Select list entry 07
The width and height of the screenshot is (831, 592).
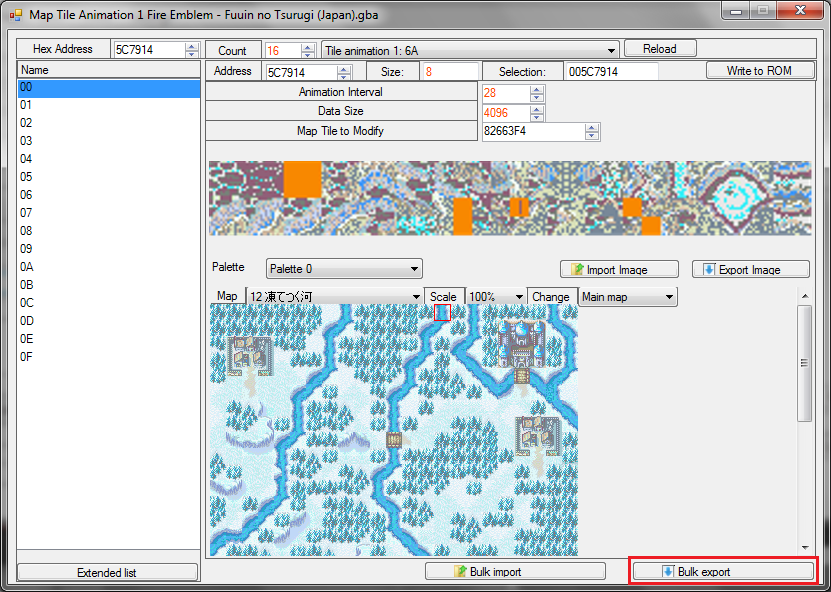[109, 213]
